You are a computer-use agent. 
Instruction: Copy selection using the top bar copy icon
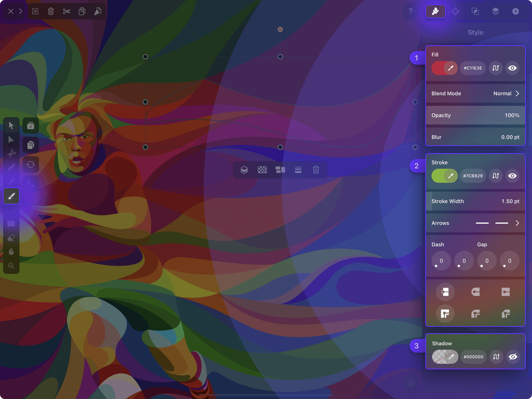(x=82, y=11)
